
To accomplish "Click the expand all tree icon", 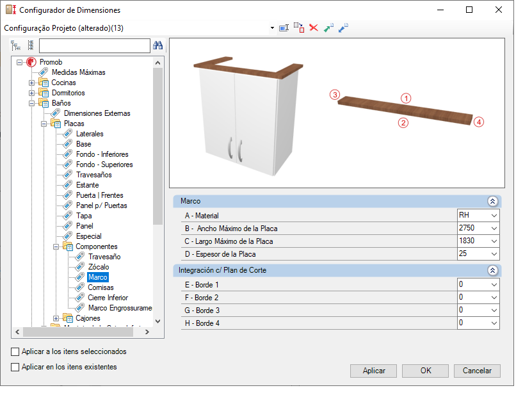I will [x=15, y=45].
